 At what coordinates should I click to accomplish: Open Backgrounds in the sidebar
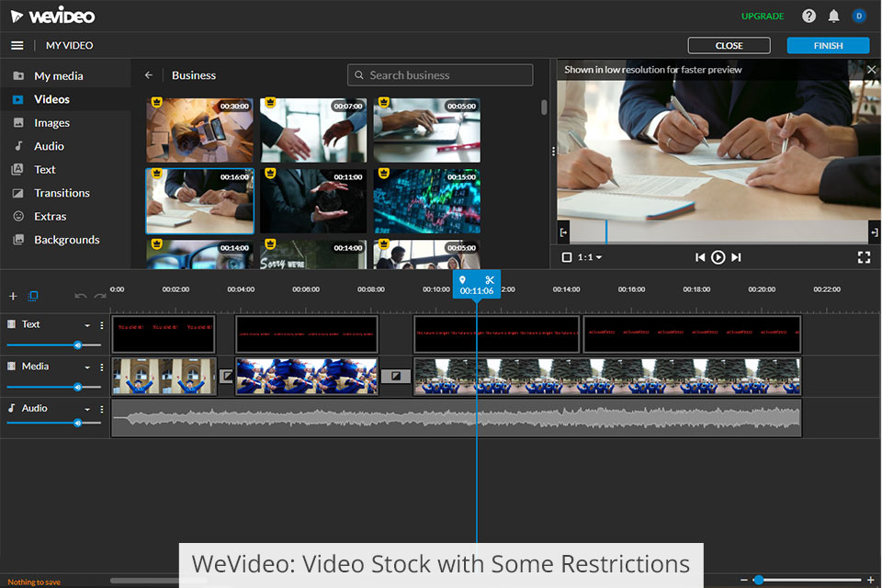coord(66,240)
